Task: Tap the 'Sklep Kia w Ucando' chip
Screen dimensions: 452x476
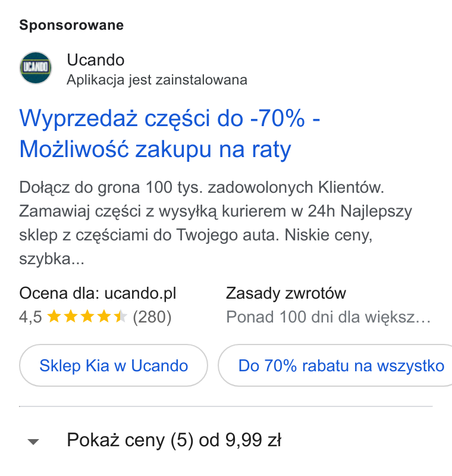Action: 114,365
